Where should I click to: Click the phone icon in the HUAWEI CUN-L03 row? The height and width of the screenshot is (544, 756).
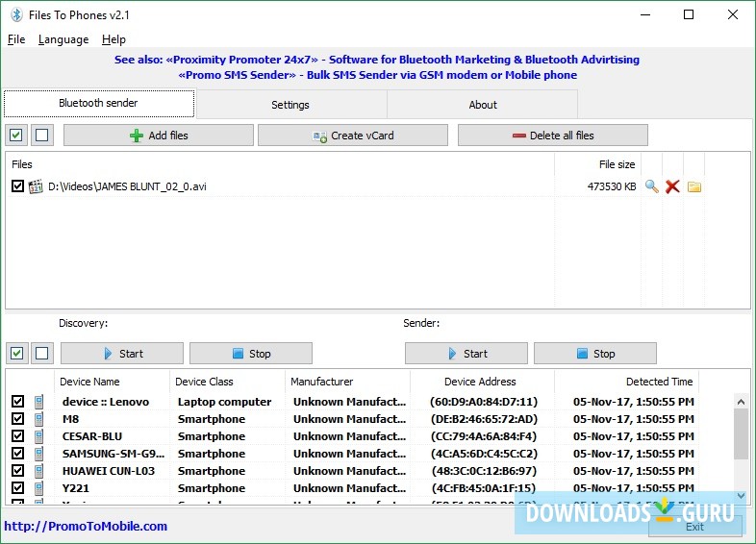tap(39, 471)
